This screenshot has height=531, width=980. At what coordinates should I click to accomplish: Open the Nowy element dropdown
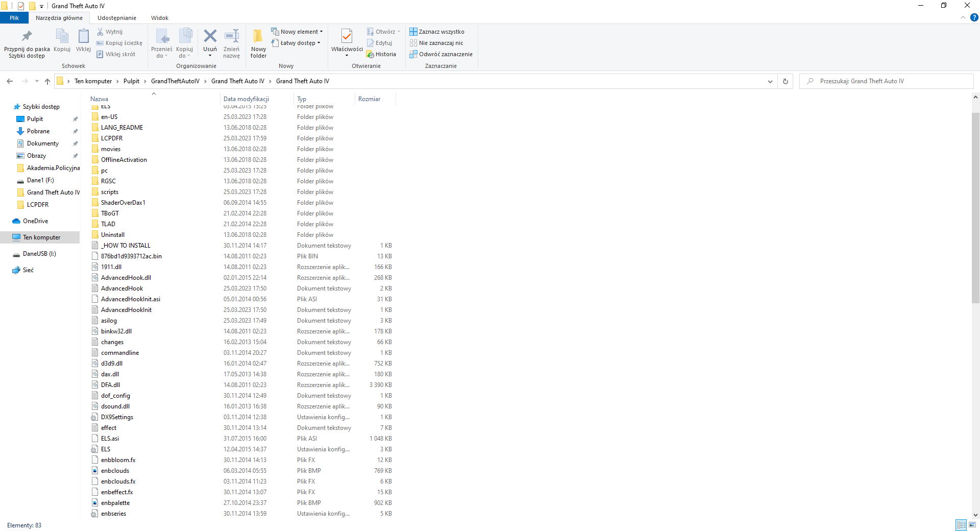[298, 32]
